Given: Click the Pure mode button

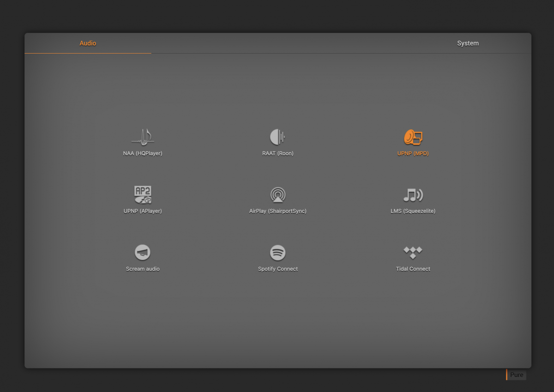Looking at the screenshot, I should click(516, 375).
